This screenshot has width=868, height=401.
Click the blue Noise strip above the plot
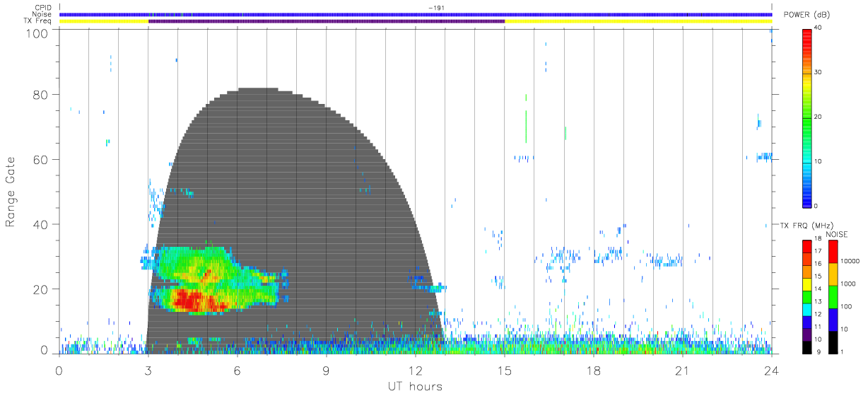416,14
